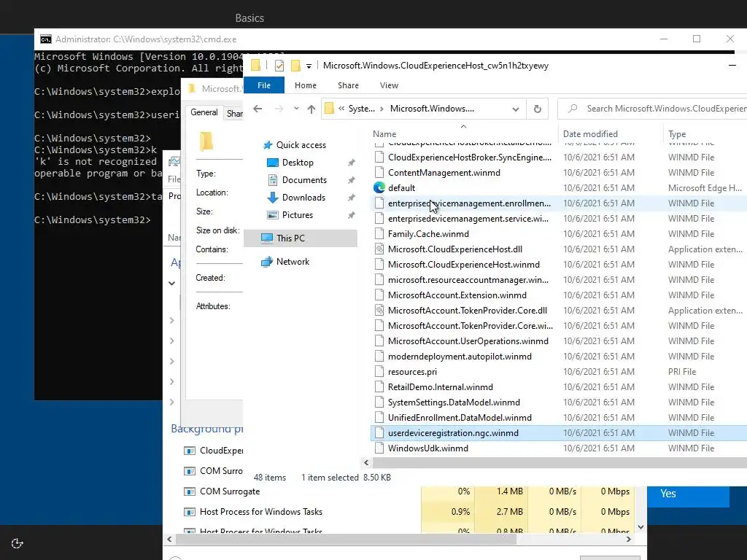Viewport: 747px width, 560px height.
Task: Click the New folder quick access icon
Action: click(x=296, y=66)
